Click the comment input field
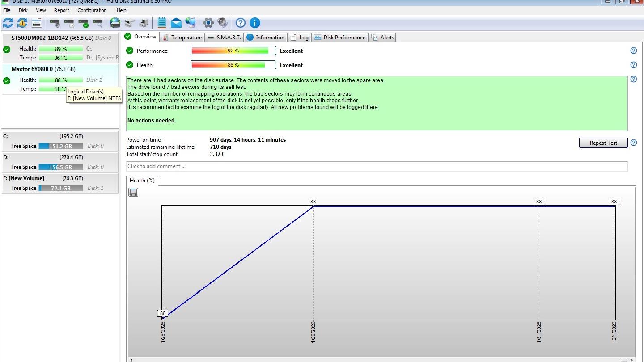 click(x=377, y=166)
